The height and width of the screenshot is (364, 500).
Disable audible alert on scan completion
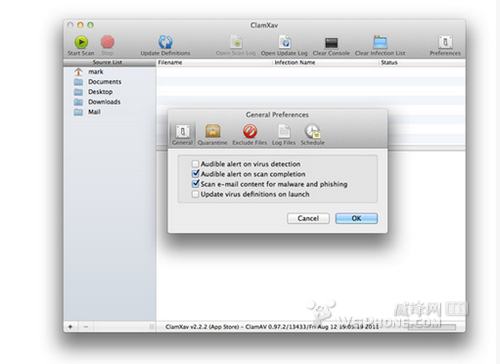(195, 174)
